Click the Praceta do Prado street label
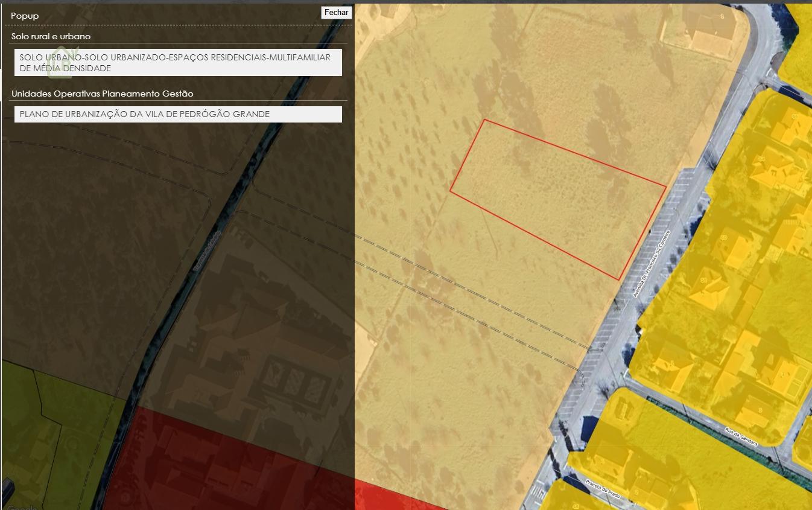Screen dimensions: 812x510 point(603,488)
